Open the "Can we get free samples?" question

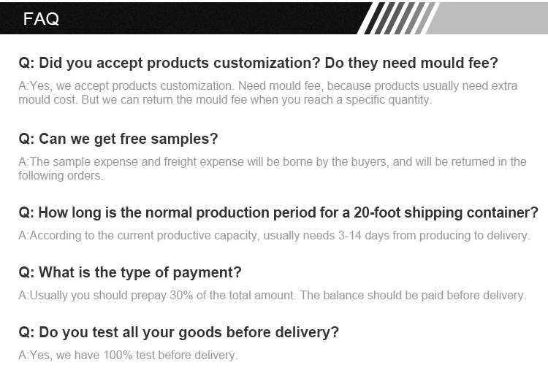pos(118,139)
